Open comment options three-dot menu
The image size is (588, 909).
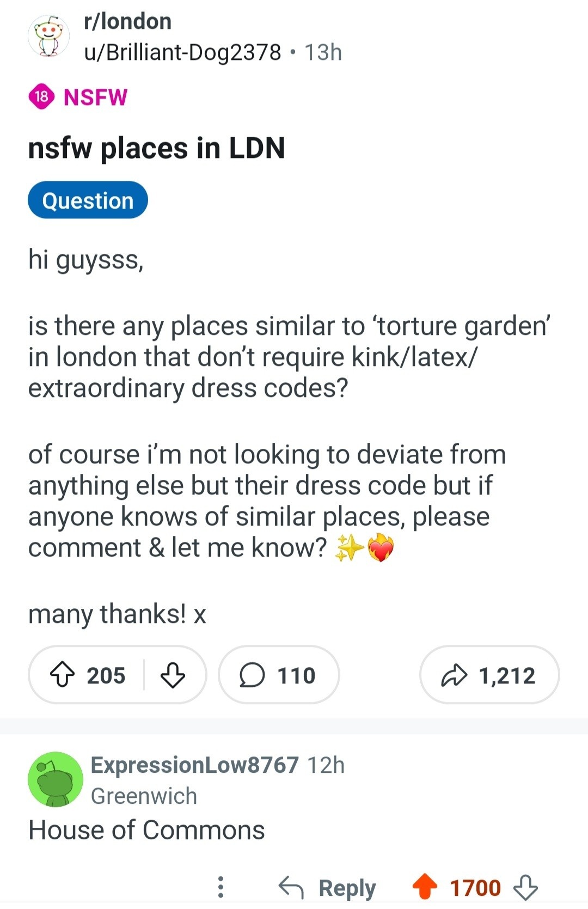[x=220, y=887]
